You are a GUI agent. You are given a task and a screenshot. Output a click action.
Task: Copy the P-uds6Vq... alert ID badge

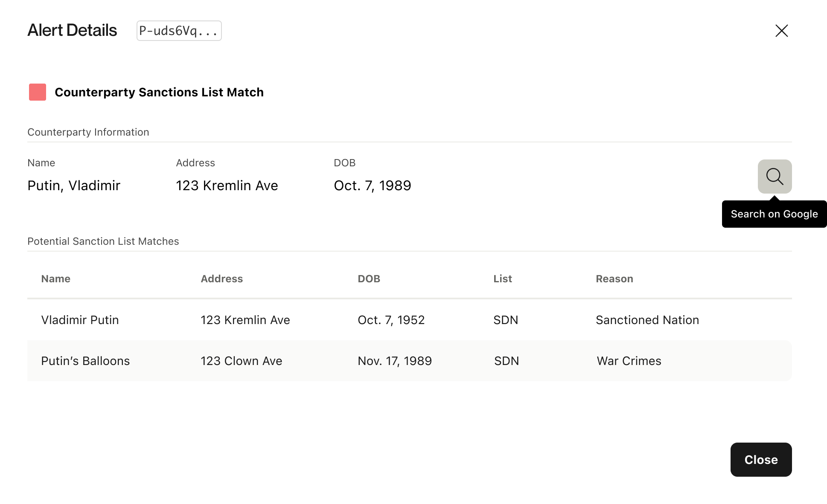tap(179, 31)
